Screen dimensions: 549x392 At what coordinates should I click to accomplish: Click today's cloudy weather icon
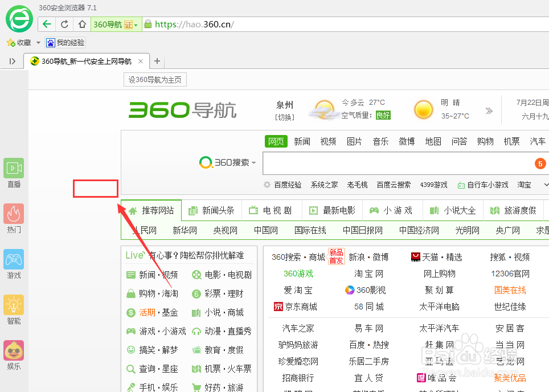(324, 109)
